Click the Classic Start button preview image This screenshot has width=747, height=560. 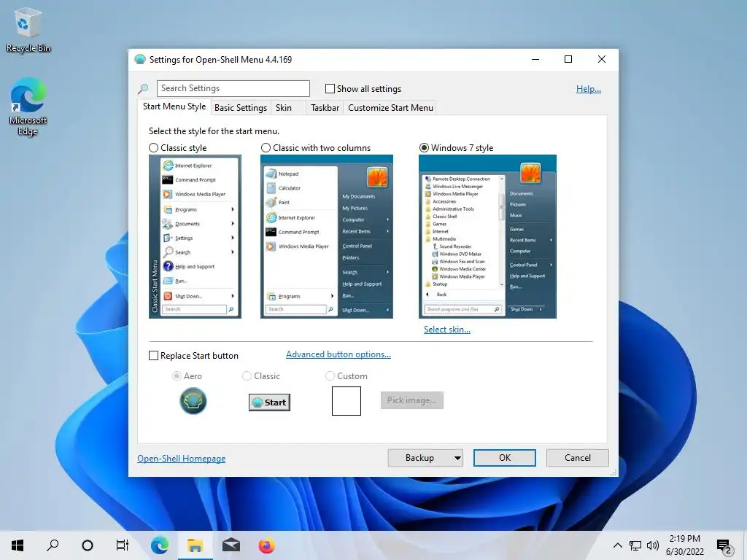point(270,402)
